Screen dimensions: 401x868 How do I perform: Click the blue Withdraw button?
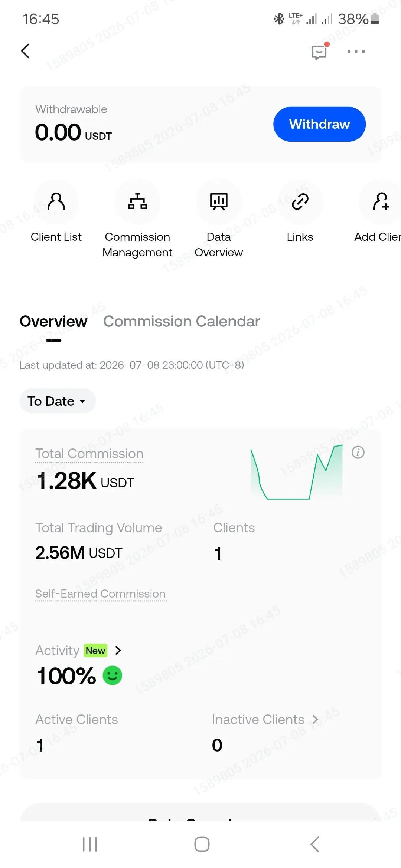click(x=319, y=124)
